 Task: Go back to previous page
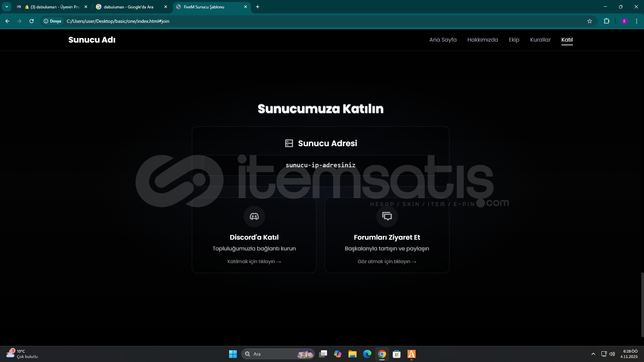pyautogui.click(x=7, y=21)
